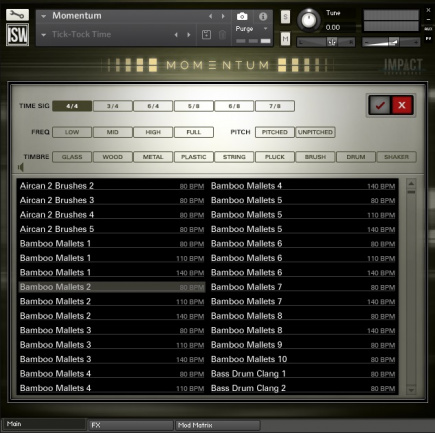
Task: Open the instrument info icon
Action: tap(263, 16)
